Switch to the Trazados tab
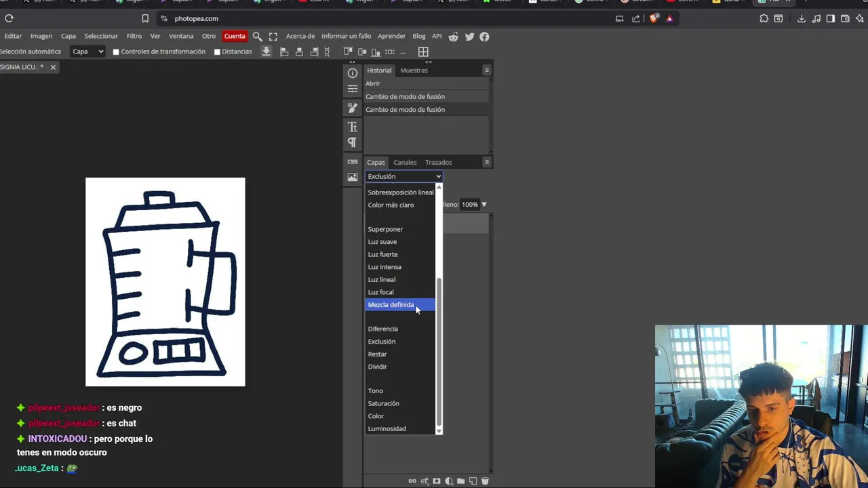The width and height of the screenshot is (868, 488). click(x=438, y=163)
